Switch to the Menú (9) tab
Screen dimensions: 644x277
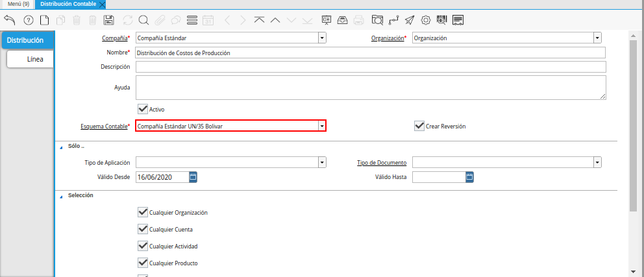[18, 4]
